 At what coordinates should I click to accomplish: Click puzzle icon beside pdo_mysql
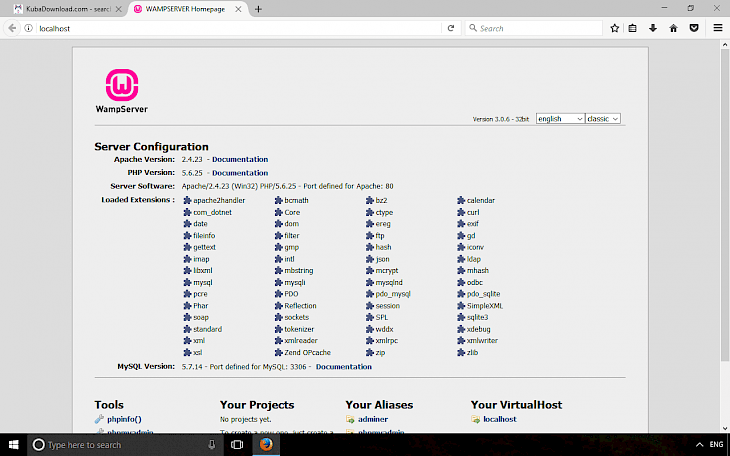pos(370,294)
